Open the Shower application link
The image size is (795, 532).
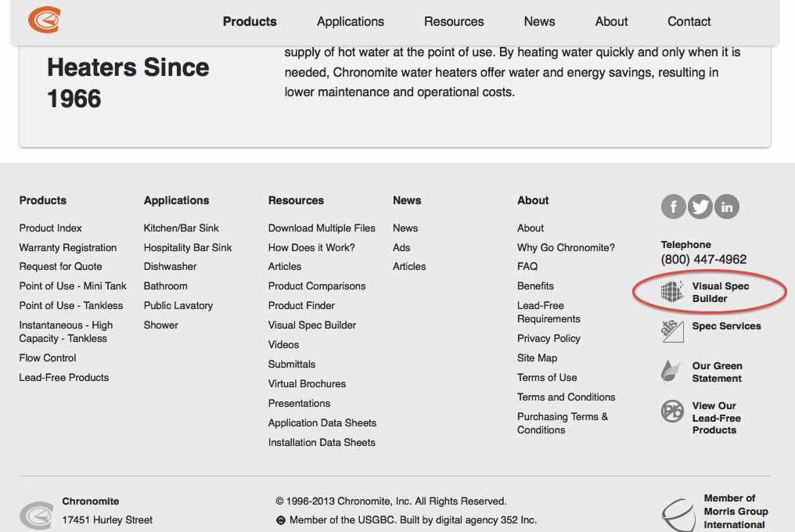(160, 325)
